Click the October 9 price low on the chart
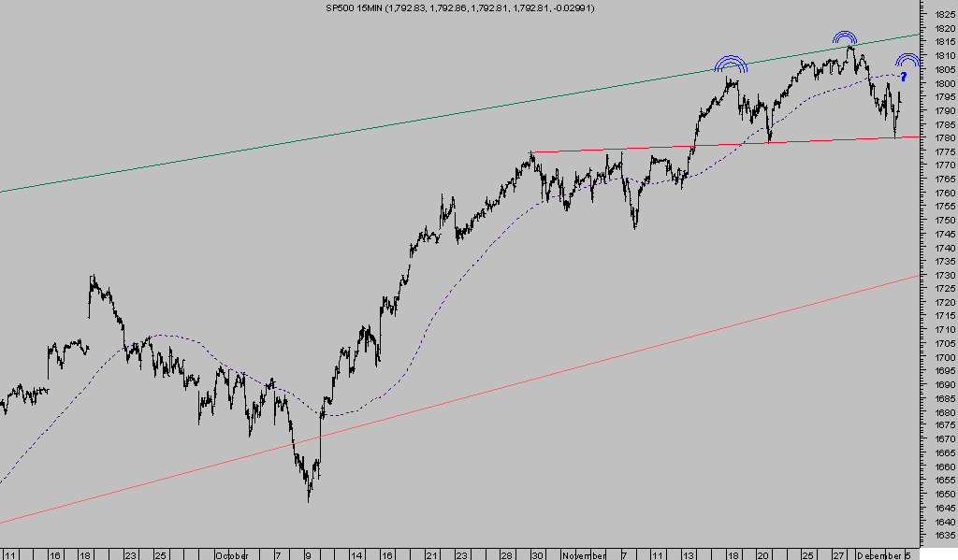This screenshot has height=560, width=958. coord(309,498)
